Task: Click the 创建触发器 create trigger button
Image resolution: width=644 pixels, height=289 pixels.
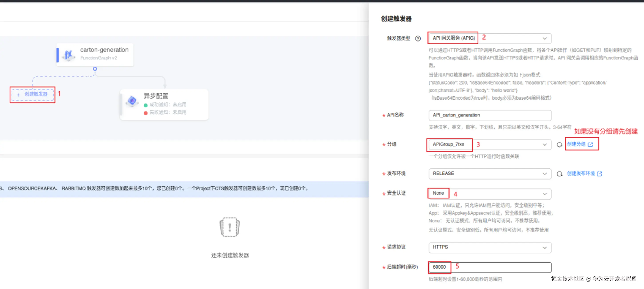Action: click(x=36, y=94)
